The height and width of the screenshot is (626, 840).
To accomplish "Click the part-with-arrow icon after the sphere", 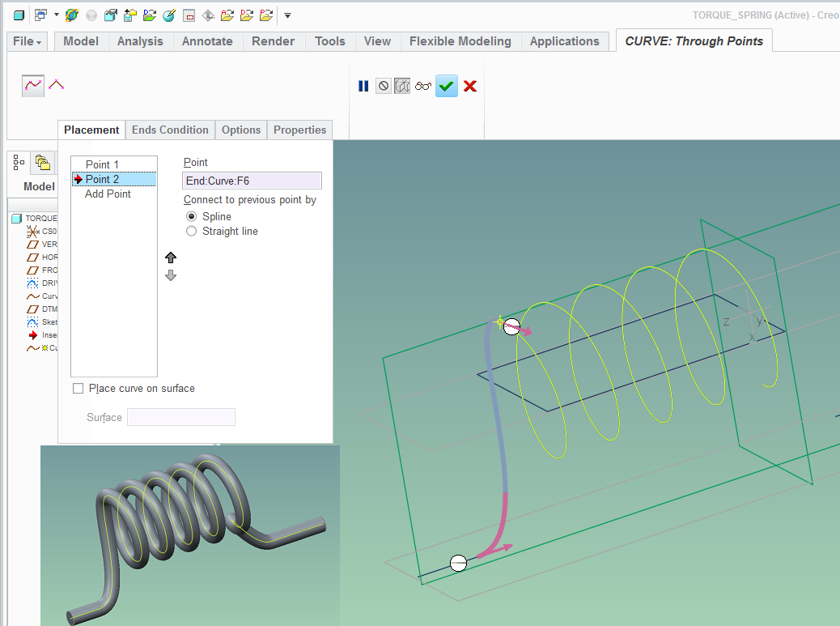I will pos(111,15).
